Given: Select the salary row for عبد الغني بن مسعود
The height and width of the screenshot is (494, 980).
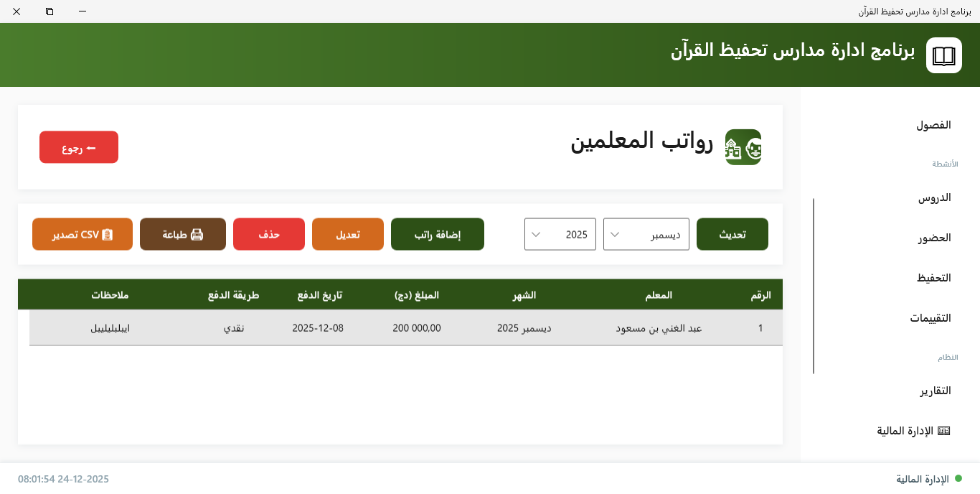Looking at the screenshot, I should click(x=405, y=327).
